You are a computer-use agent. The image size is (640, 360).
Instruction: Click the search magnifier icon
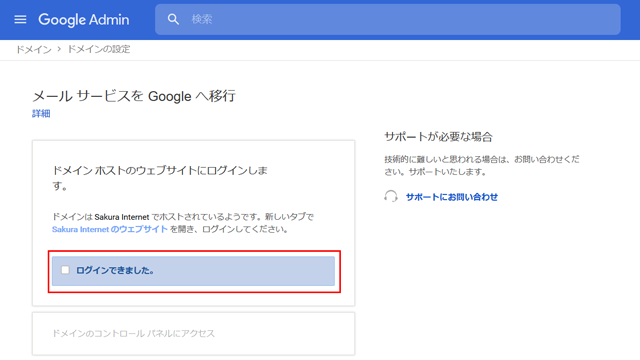click(173, 19)
